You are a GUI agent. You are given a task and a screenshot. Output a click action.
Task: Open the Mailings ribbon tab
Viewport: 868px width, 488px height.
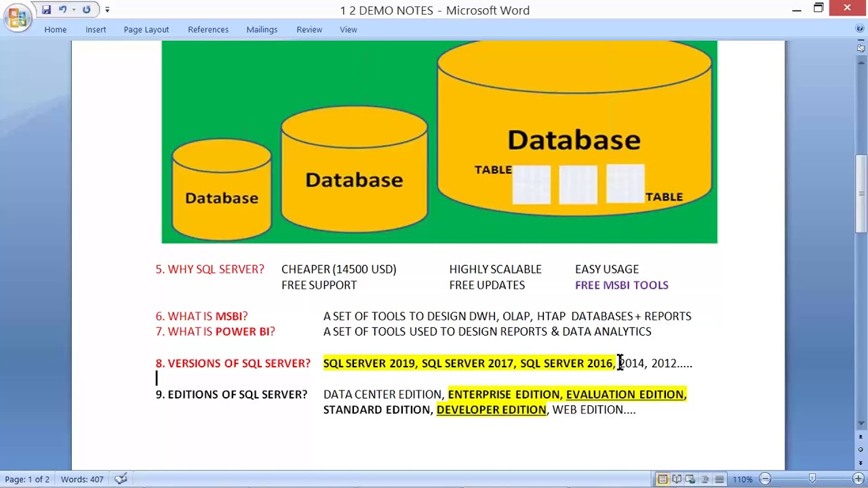pyautogui.click(x=262, y=29)
